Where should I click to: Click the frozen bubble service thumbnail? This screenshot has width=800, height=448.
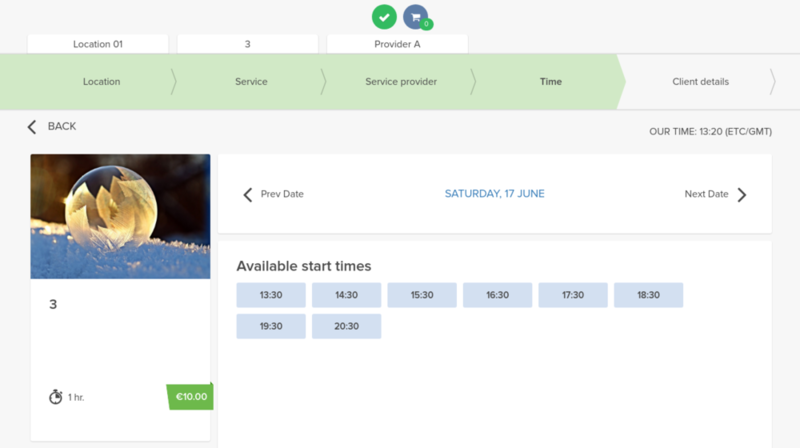coord(120,216)
